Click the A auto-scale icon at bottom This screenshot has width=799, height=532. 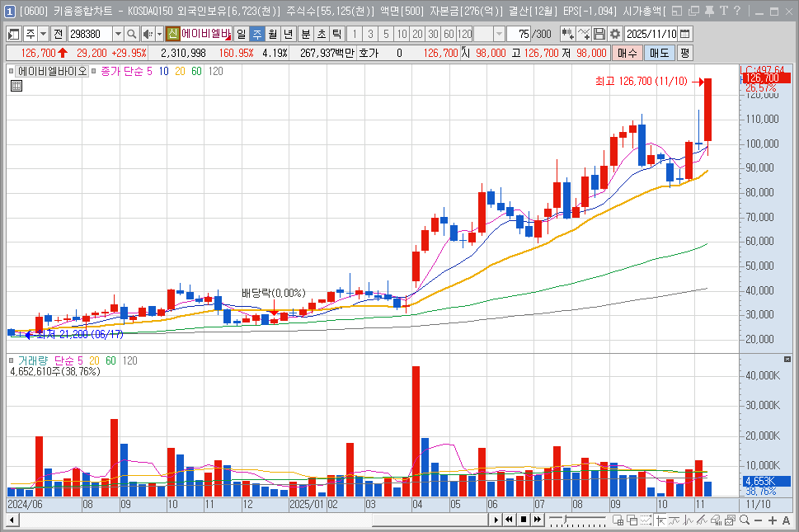[787, 520]
